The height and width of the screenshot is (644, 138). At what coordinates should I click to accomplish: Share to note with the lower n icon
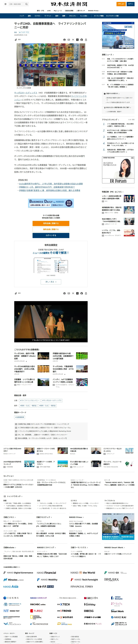pyautogui.click(x=73, y=293)
